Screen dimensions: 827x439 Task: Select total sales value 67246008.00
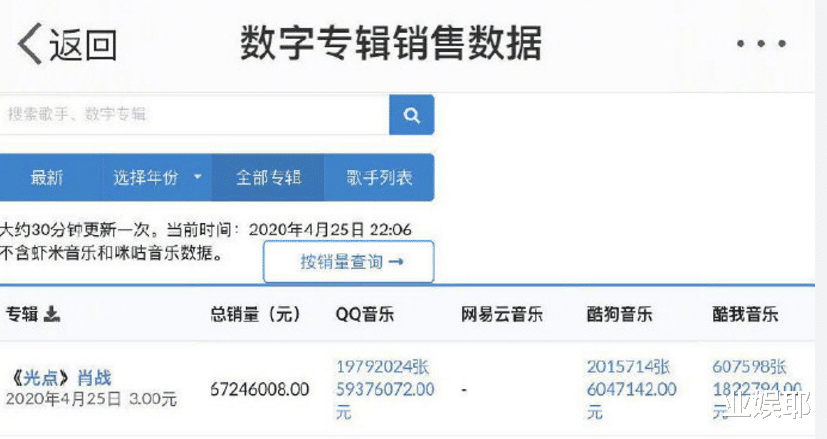(259, 389)
